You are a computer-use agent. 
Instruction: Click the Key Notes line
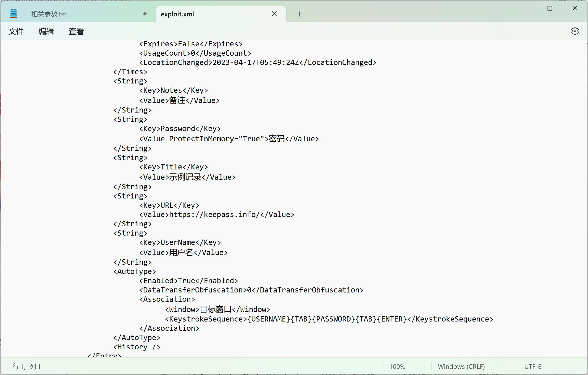coord(173,90)
